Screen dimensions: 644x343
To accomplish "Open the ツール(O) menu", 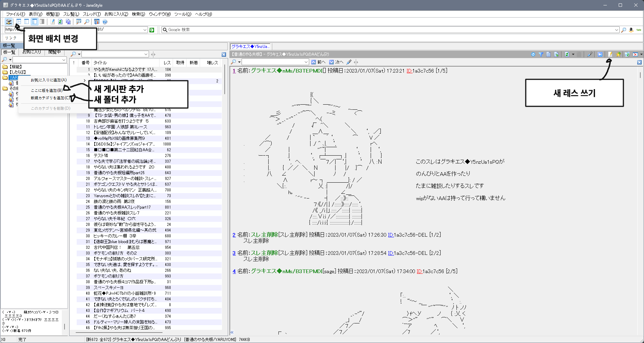I will click(182, 14).
